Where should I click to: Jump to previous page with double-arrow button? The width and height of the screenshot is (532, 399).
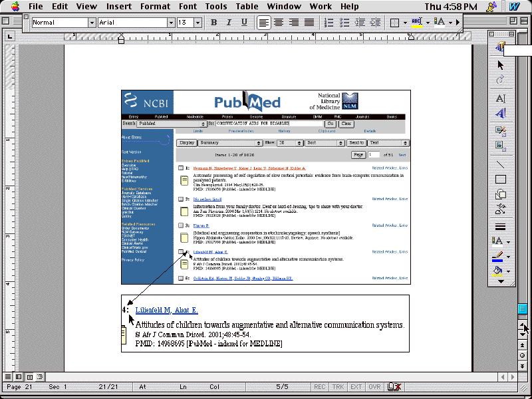[522, 345]
